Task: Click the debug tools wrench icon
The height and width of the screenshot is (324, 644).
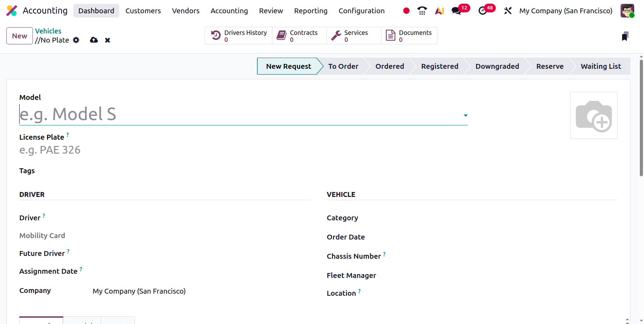Action: 508,11
